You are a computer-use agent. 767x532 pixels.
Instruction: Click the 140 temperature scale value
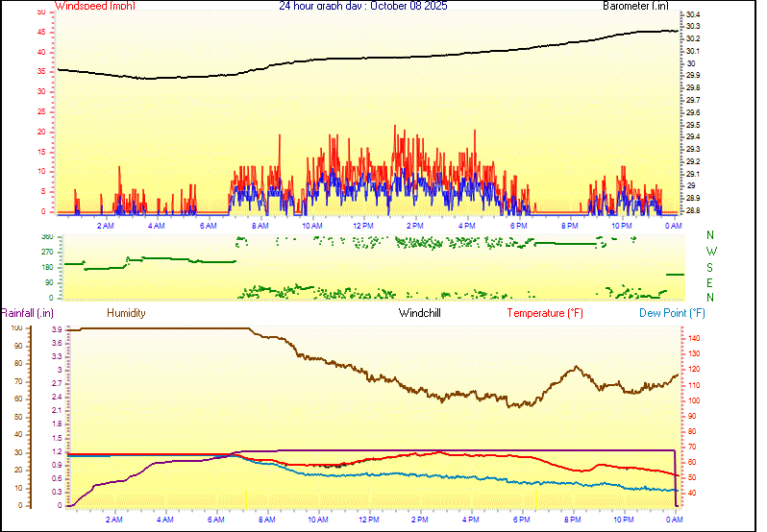pos(694,339)
